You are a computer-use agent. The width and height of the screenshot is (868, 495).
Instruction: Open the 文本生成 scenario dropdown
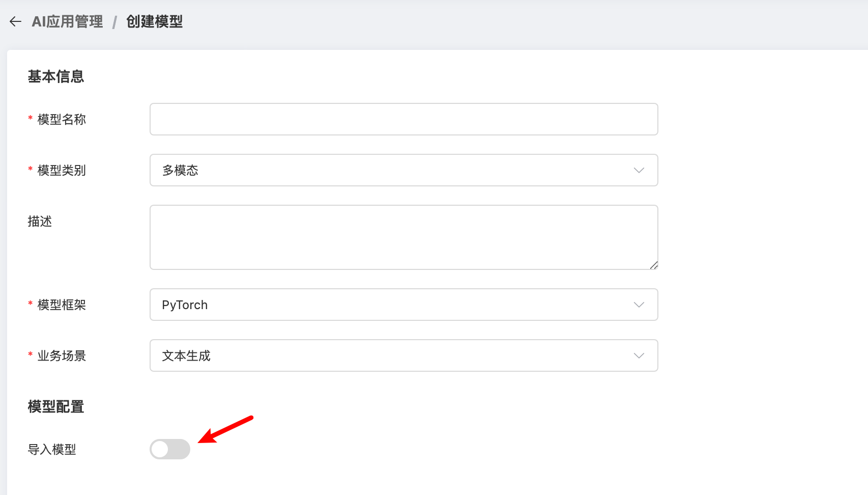click(397, 355)
